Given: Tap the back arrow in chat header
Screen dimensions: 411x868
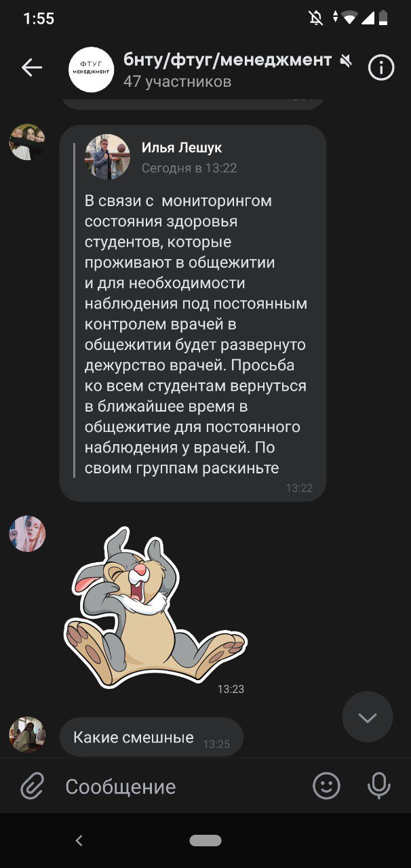Looking at the screenshot, I should click(x=32, y=67).
